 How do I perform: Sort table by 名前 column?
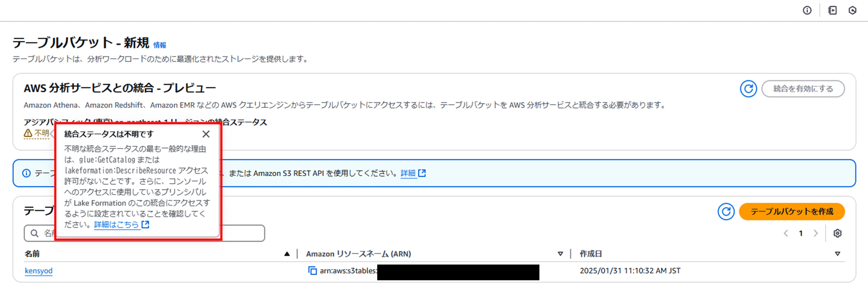point(157,254)
